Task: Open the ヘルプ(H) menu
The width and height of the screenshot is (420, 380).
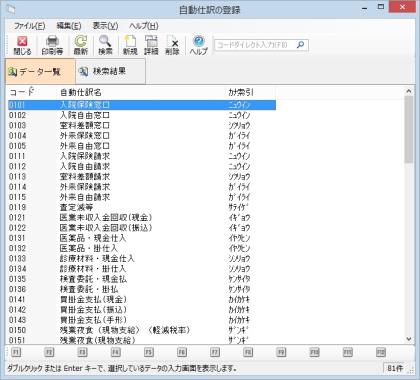Action: coord(144,26)
